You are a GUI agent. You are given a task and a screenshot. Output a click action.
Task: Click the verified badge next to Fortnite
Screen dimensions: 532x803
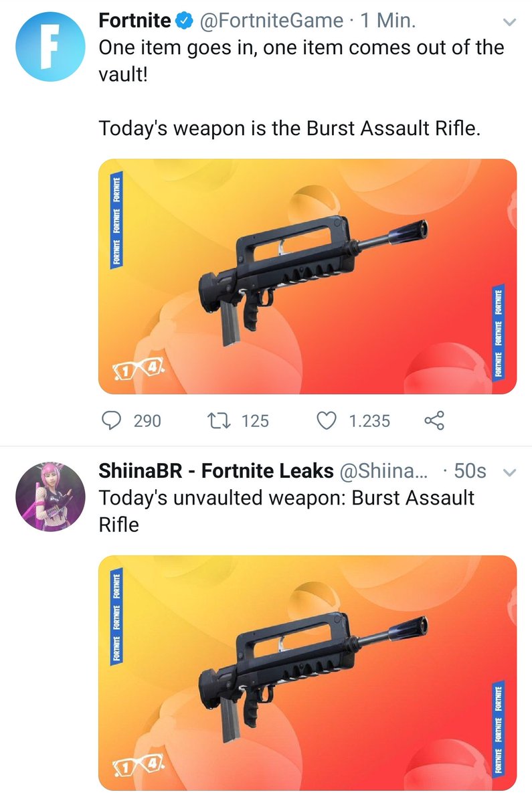point(184,21)
